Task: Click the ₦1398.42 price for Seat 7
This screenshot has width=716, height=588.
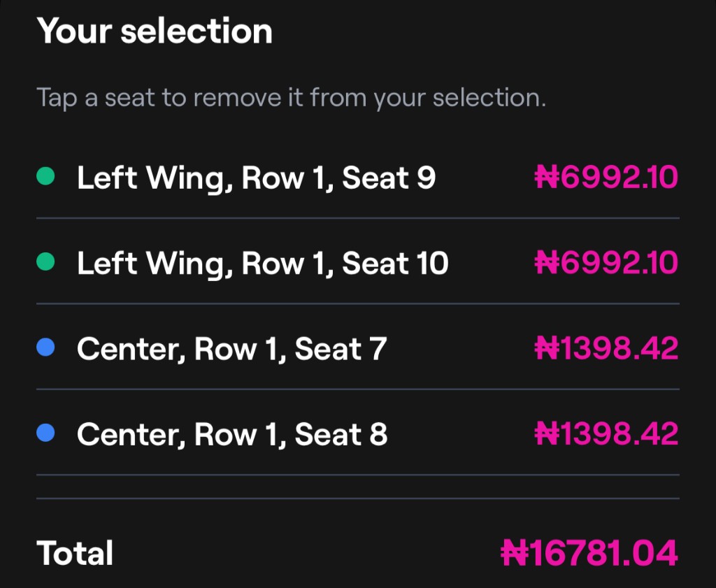Action: pos(606,348)
